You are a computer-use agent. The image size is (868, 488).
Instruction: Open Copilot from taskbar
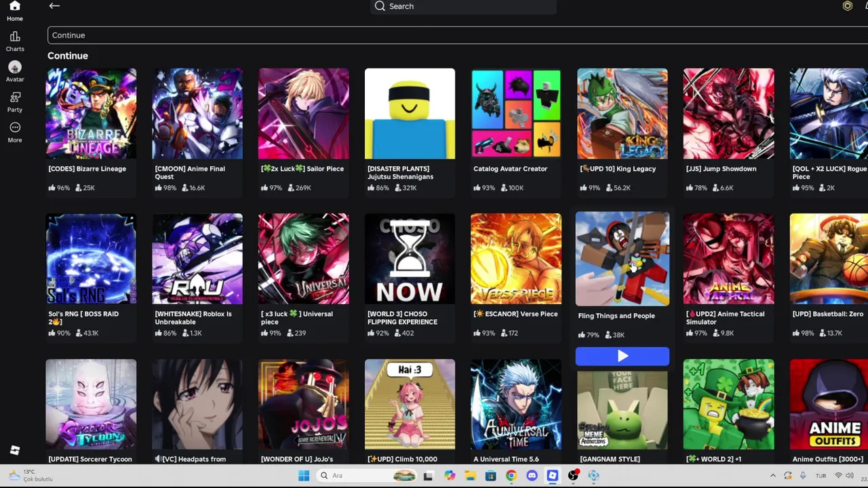tap(449, 476)
